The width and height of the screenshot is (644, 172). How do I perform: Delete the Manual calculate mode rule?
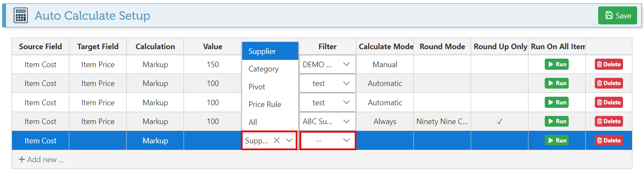click(x=608, y=65)
